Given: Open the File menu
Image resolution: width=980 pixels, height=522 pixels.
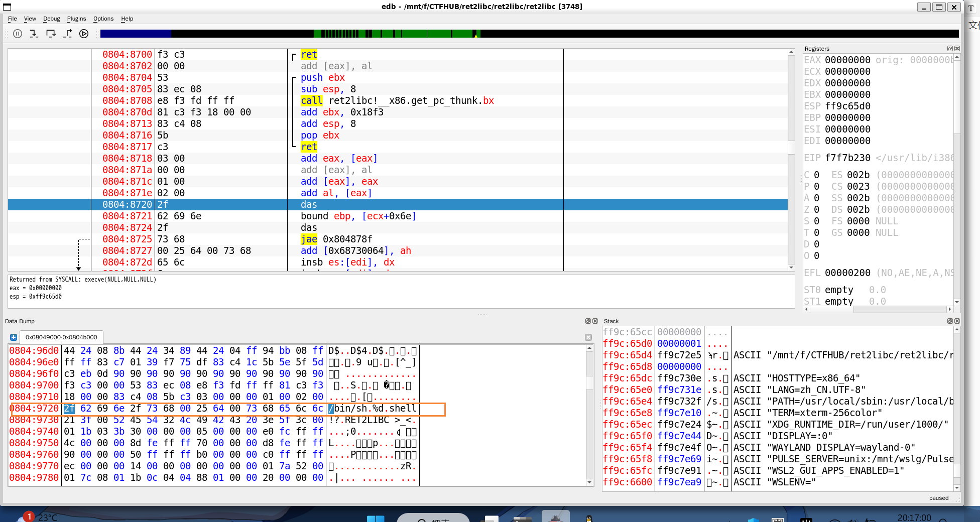Looking at the screenshot, I should coord(13,19).
